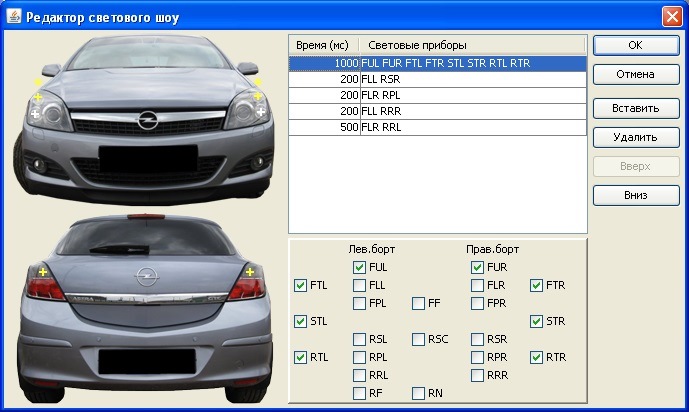689x412 pixels.
Task: Uncheck the STR checkbox
Action: 536,321
